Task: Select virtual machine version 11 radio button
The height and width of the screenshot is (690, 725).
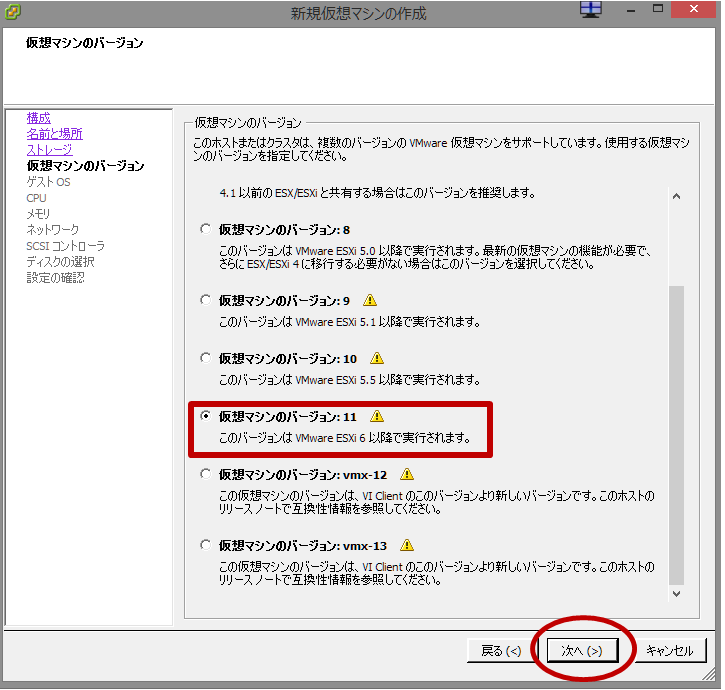Action: coord(206,416)
